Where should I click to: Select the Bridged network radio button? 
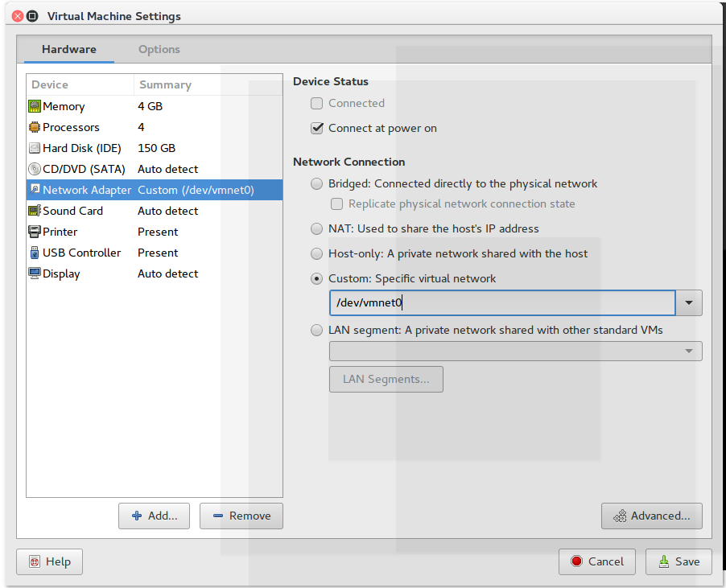point(316,183)
